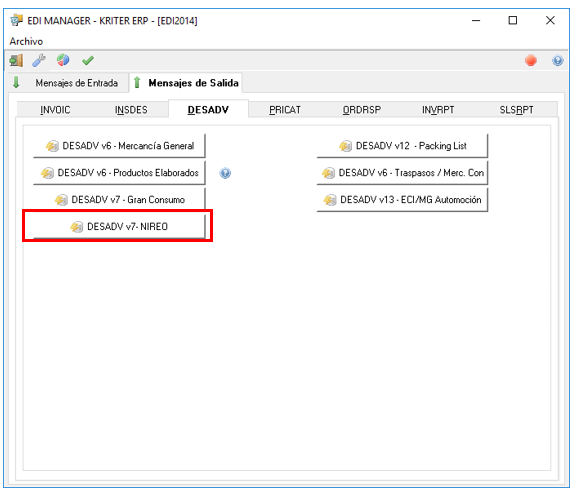Click DESADV v12 - Packing List button
576x491 pixels.
pos(402,146)
